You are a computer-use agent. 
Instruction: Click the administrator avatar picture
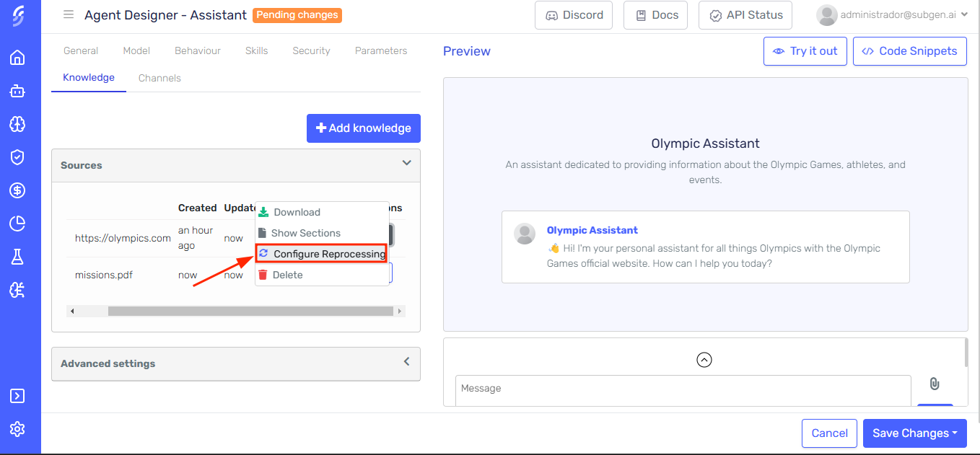coord(826,14)
